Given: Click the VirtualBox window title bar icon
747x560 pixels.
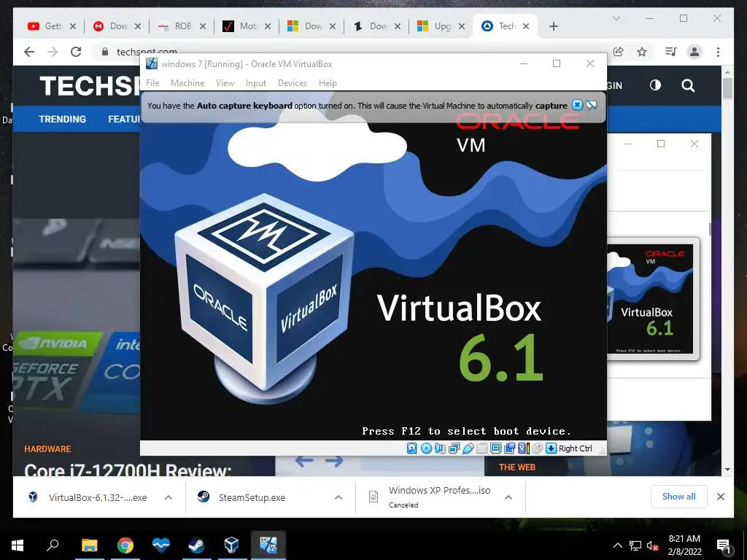Looking at the screenshot, I should point(152,64).
